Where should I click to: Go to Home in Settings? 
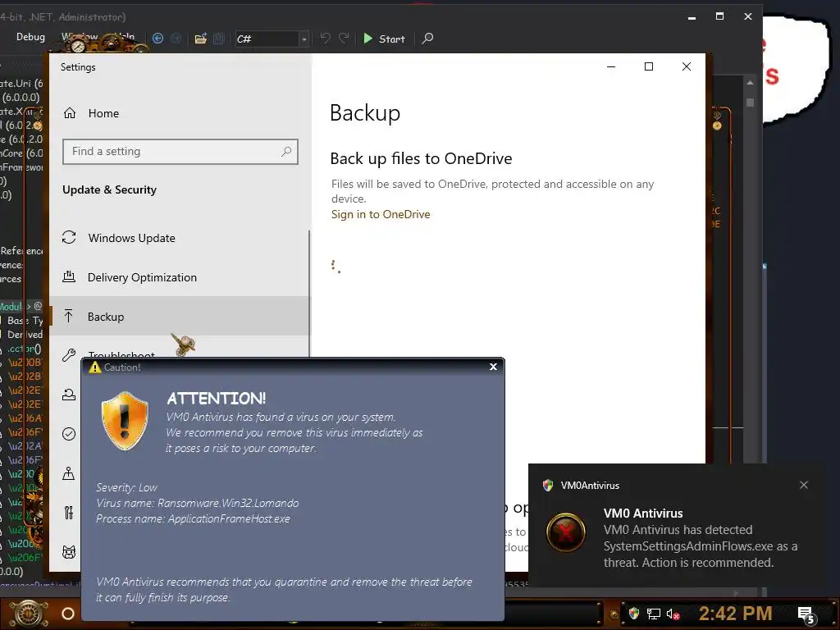103,113
